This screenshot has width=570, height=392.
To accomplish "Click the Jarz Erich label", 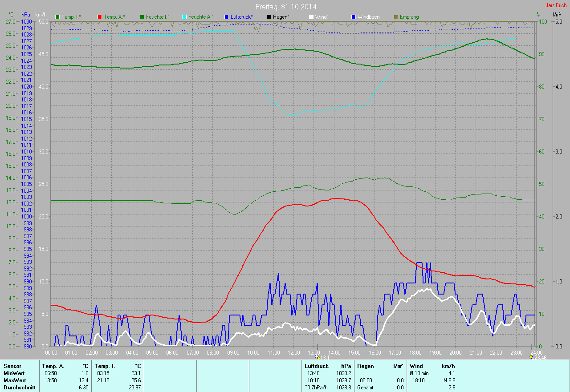I will pyautogui.click(x=556, y=5).
